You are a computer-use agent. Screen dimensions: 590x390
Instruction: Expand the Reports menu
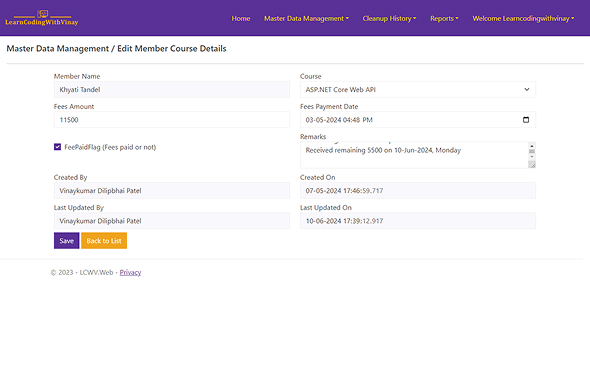[444, 18]
